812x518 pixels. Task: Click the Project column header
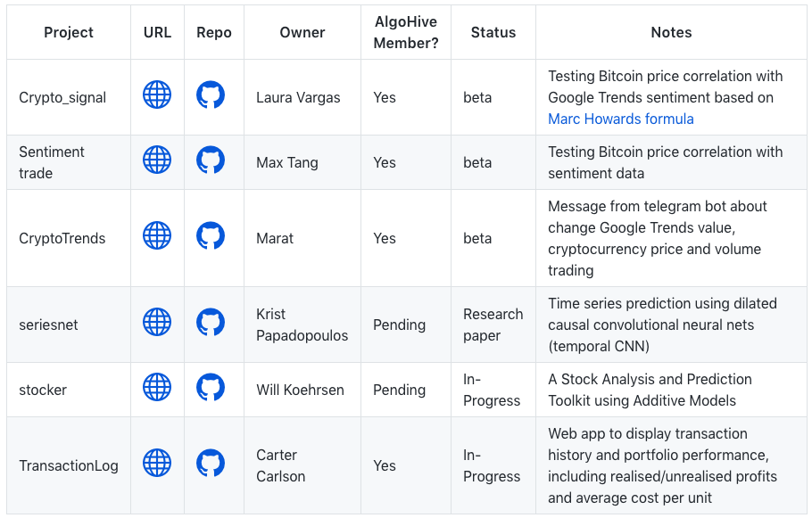pos(69,32)
